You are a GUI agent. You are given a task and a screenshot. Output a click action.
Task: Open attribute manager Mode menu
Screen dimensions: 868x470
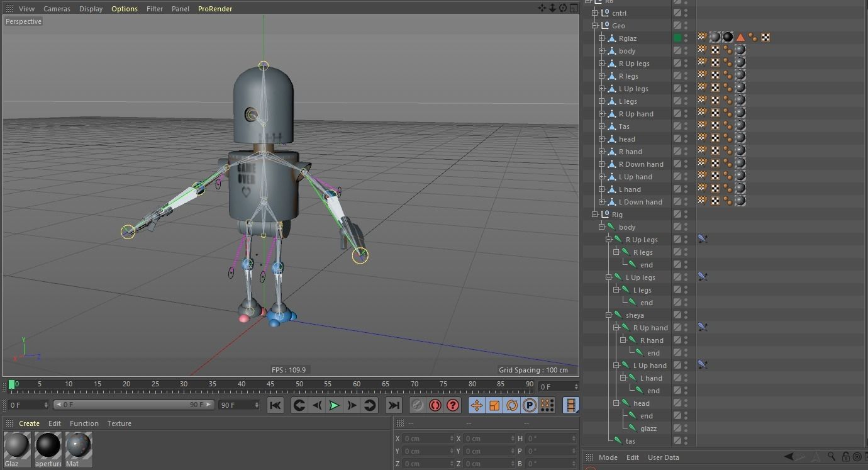click(x=608, y=457)
